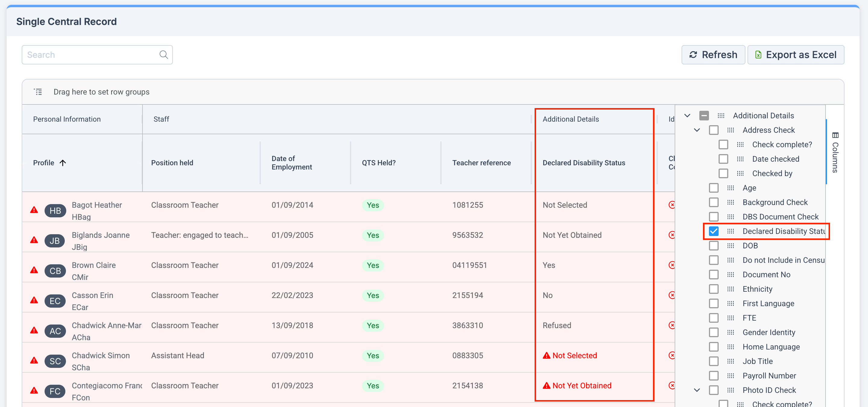Click the row groups list icon

pos(38,92)
